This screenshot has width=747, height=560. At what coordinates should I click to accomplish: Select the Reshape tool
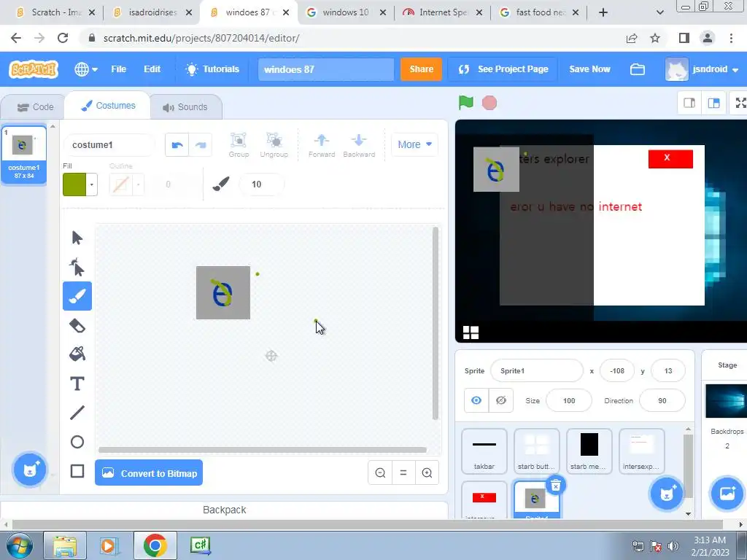(x=77, y=267)
